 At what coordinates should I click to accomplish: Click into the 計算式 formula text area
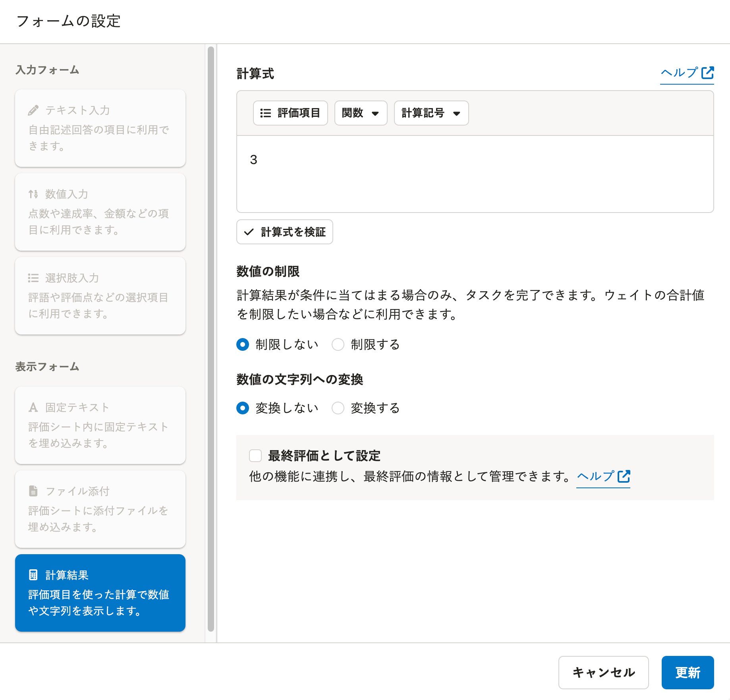point(475,174)
